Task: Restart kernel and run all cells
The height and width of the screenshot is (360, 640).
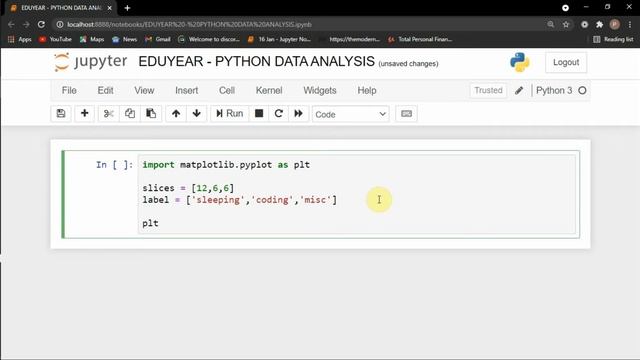Action: coord(298,113)
